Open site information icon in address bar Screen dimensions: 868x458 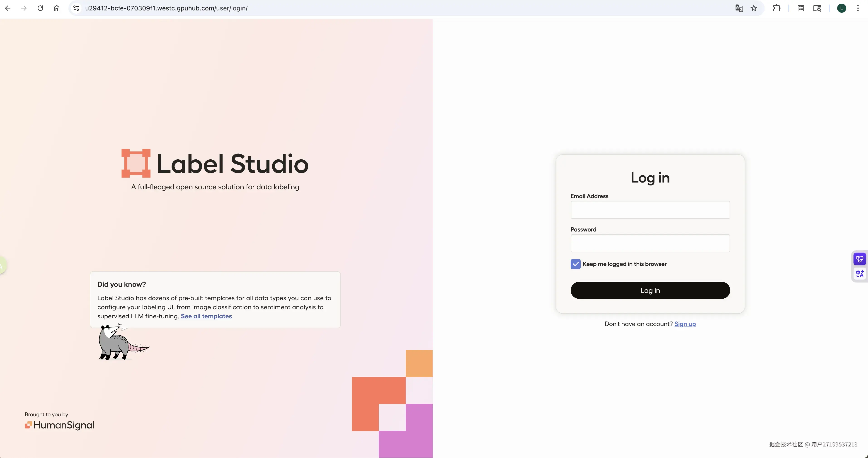pos(76,8)
